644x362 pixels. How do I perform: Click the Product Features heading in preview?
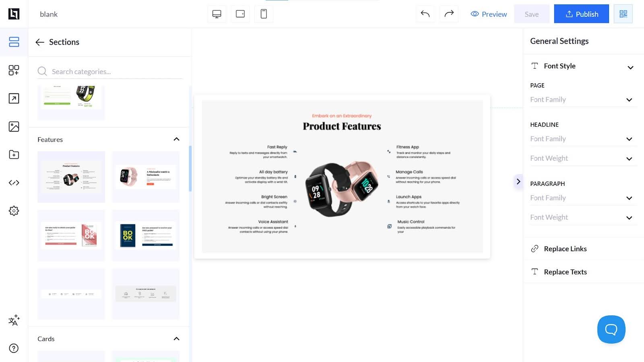(342, 126)
